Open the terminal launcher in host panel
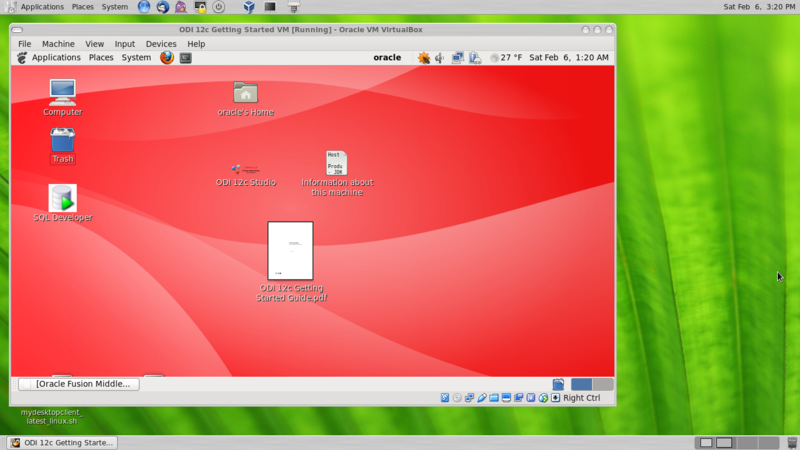Screen dimensions: 800x450 point(270,7)
